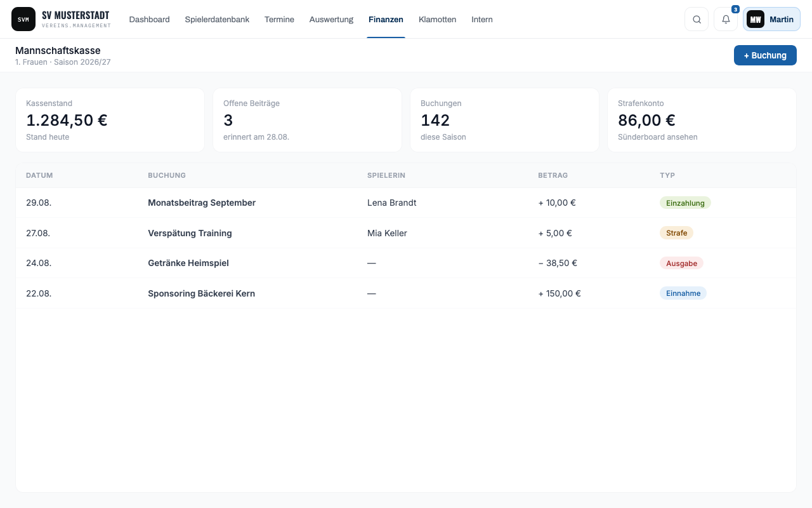
Task: Click the SV Musterstadt club name
Action: coord(76,15)
